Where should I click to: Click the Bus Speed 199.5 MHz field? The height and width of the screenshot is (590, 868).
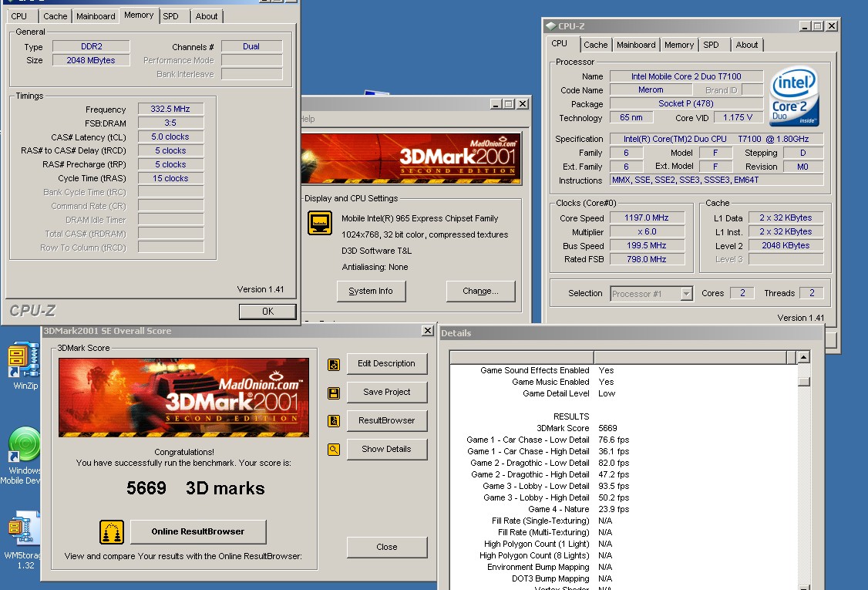[647, 245]
